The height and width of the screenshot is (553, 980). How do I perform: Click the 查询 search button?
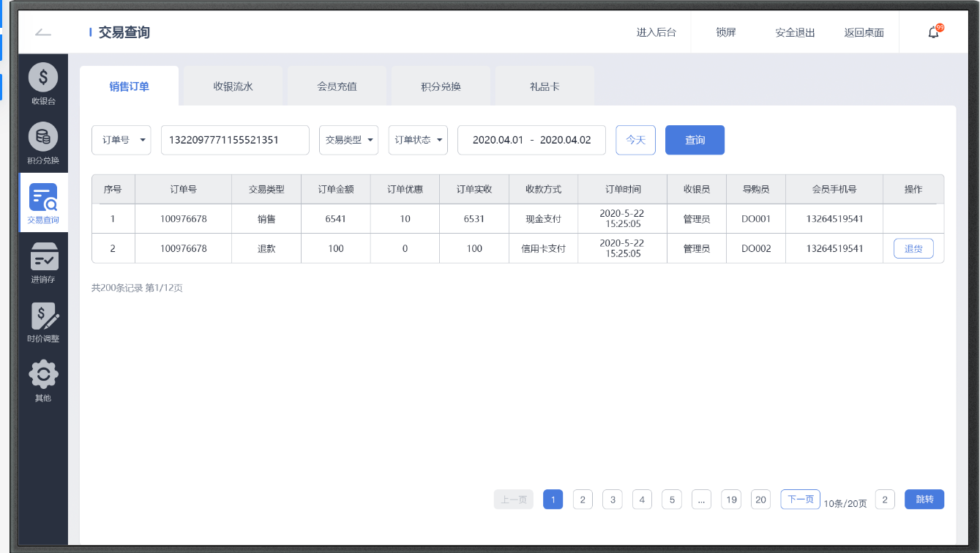coord(695,140)
